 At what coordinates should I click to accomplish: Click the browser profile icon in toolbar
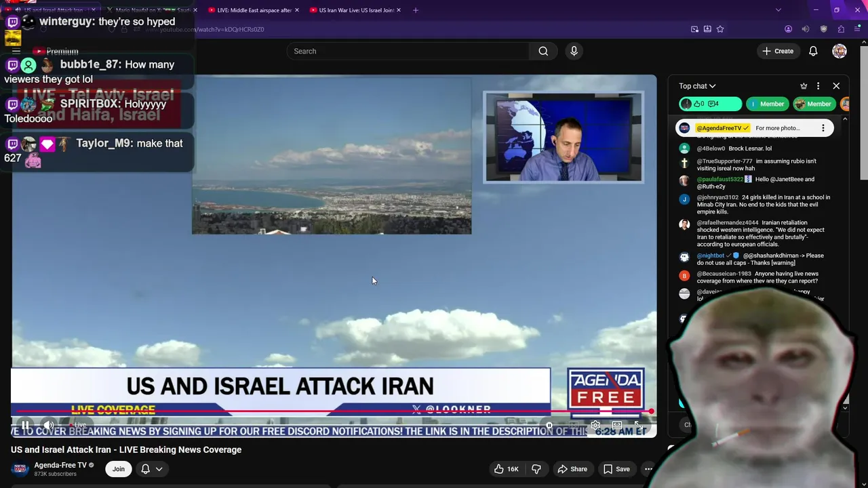(788, 29)
